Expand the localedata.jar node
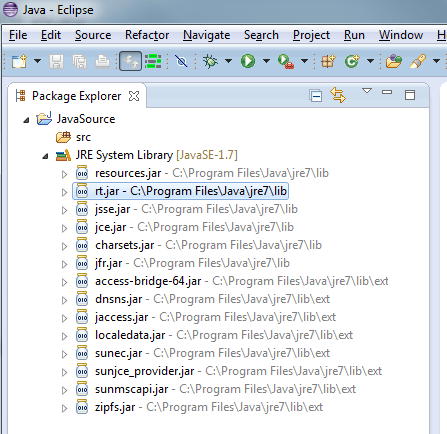This screenshot has height=434, width=447. click(64, 336)
